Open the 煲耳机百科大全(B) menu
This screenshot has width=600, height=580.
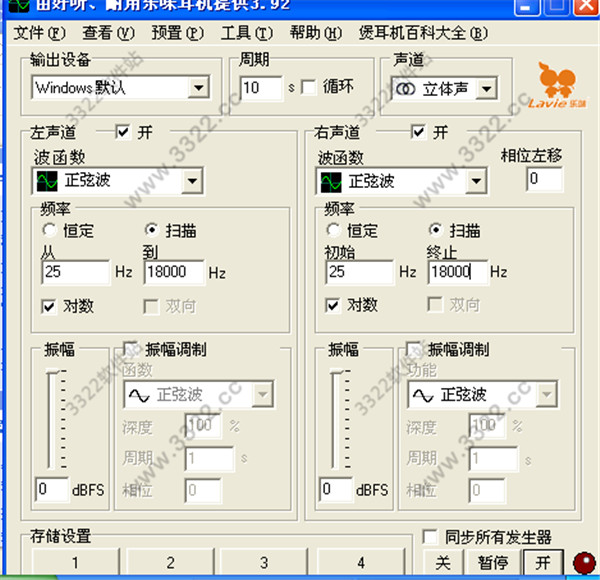pyautogui.click(x=423, y=33)
